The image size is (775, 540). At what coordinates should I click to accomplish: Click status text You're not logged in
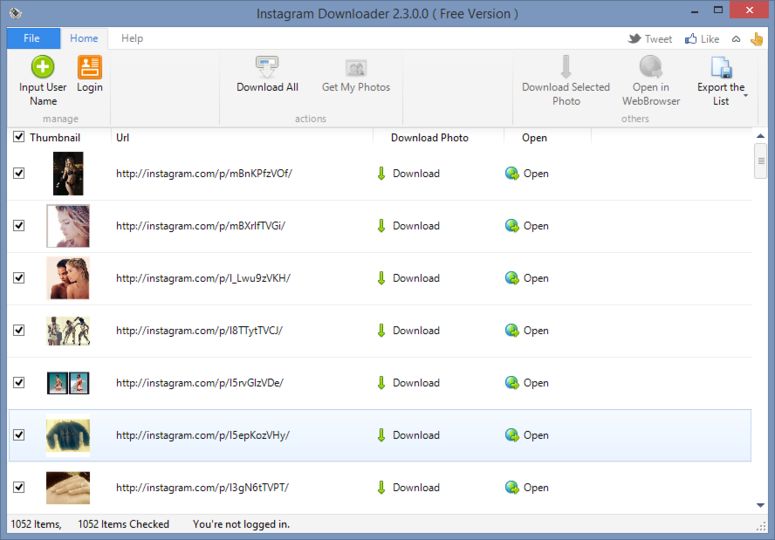pos(241,524)
